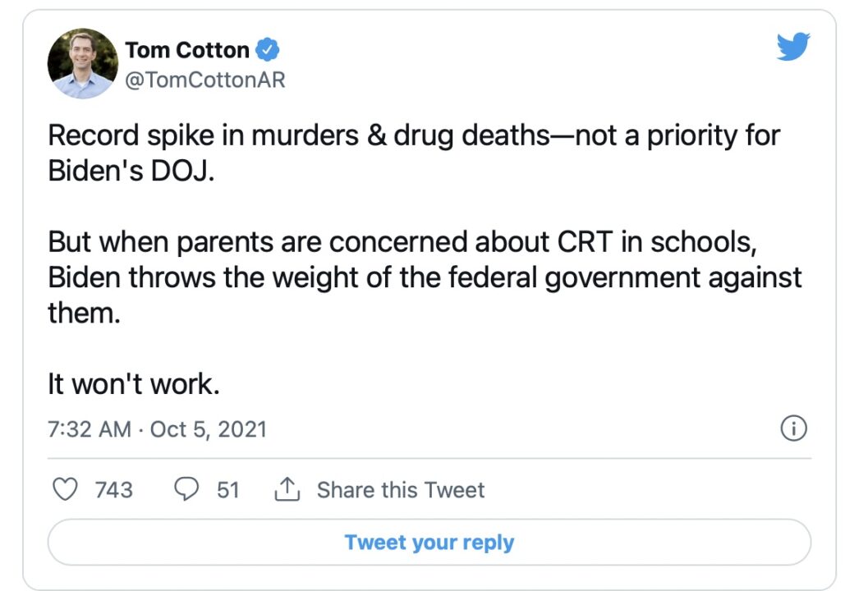Click the line "It won't work."
The height and width of the screenshot is (591, 868).
134,384
